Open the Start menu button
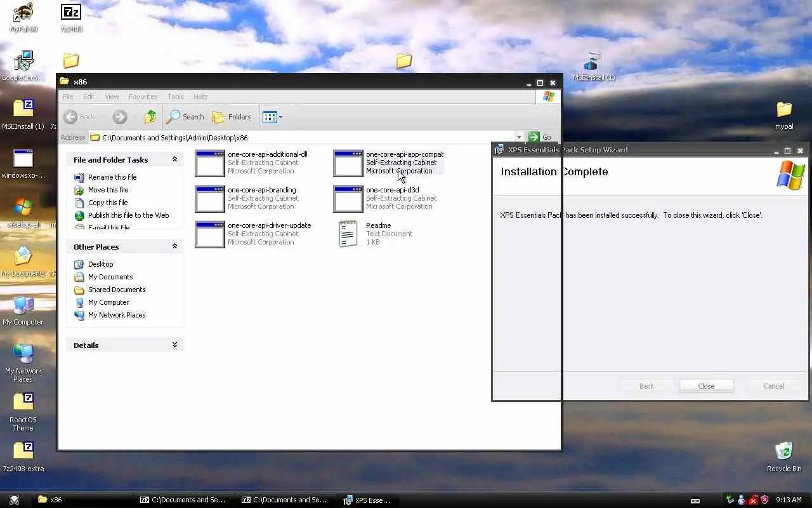The width and height of the screenshot is (812, 508). coord(14,500)
